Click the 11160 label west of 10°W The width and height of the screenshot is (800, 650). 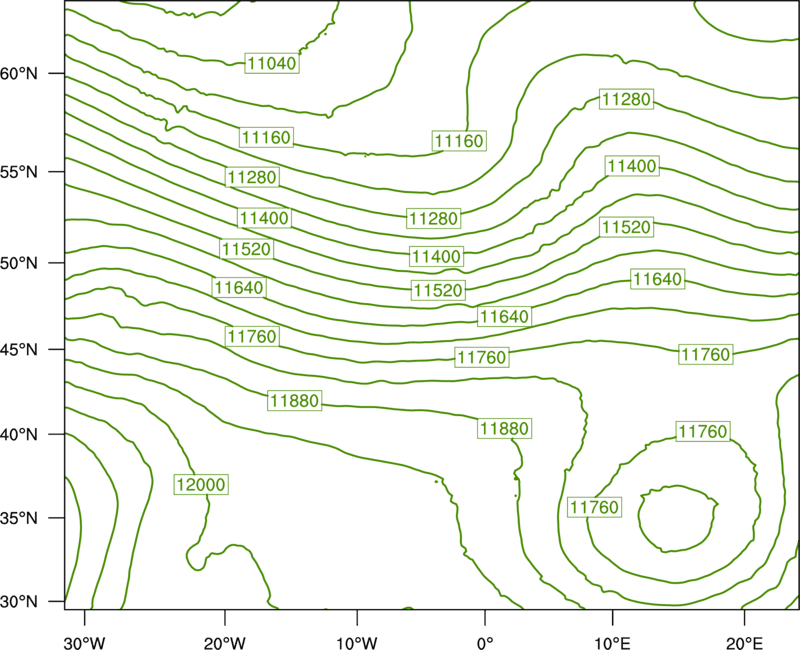click(x=266, y=137)
